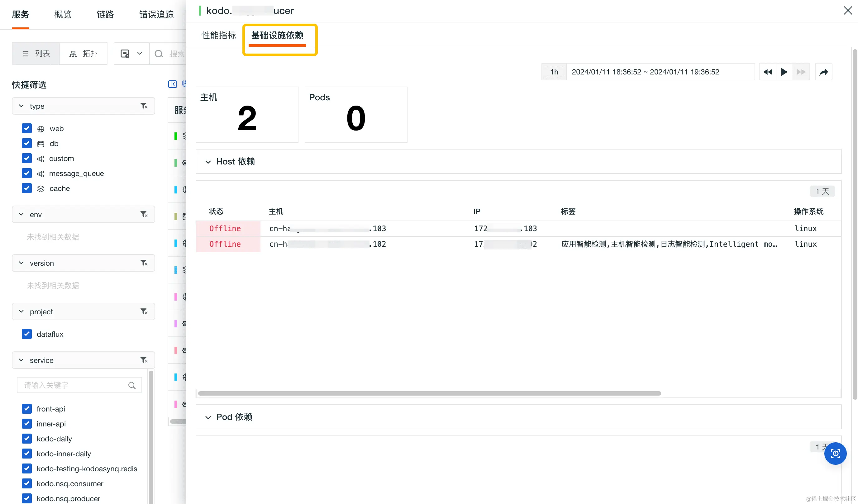Open the 1h time range dropdown

(554, 72)
